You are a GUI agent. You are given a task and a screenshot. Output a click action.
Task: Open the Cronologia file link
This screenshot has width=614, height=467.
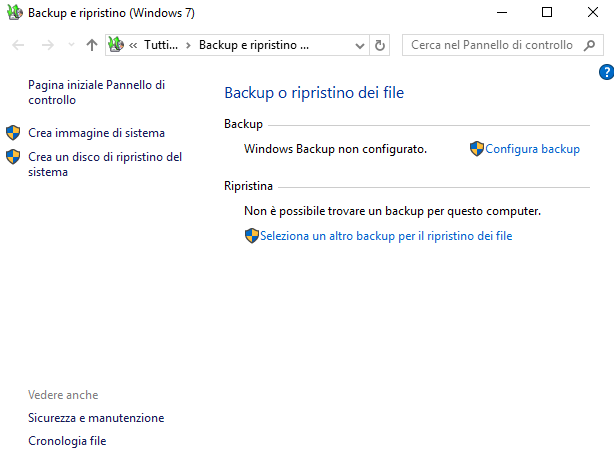(x=67, y=441)
